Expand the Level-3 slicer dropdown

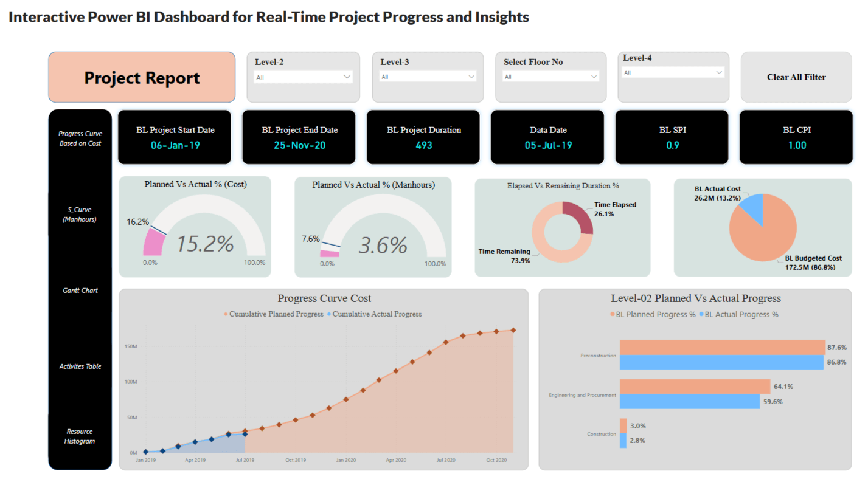tap(428, 77)
